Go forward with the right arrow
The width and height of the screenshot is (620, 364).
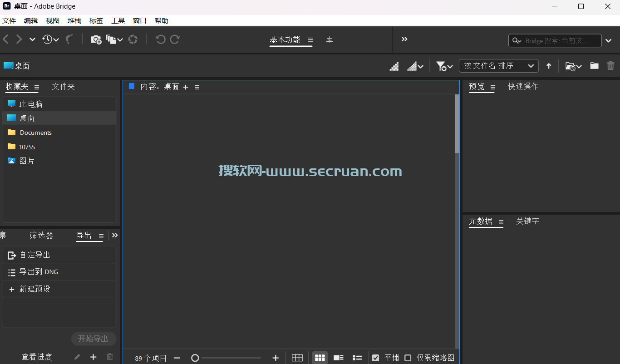pyautogui.click(x=19, y=39)
